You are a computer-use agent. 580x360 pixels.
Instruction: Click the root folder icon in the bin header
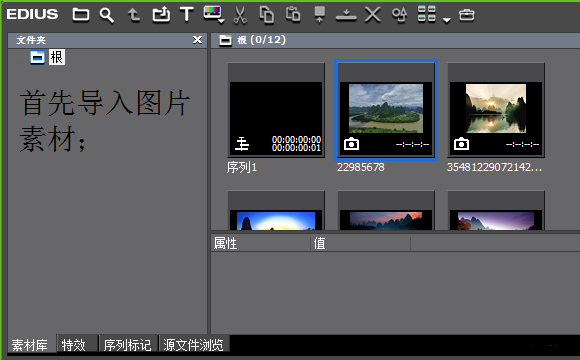225,40
